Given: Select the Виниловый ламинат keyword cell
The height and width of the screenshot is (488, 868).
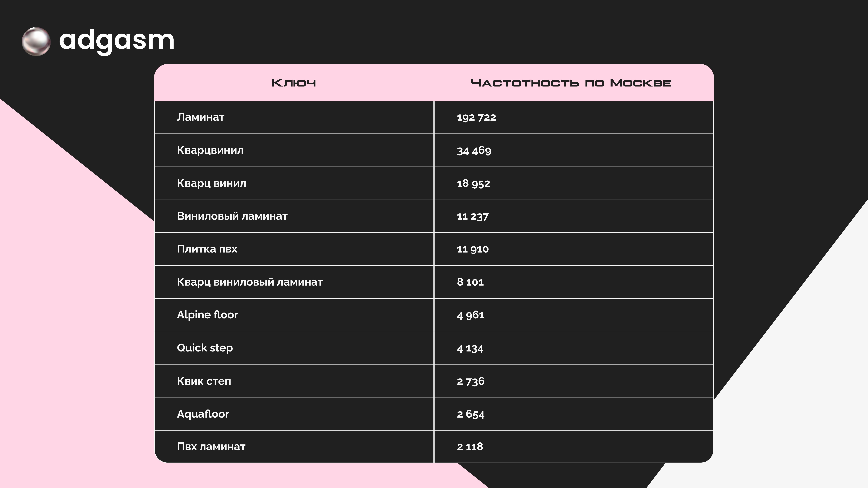Looking at the screenshot, I should tap(232, 216).
